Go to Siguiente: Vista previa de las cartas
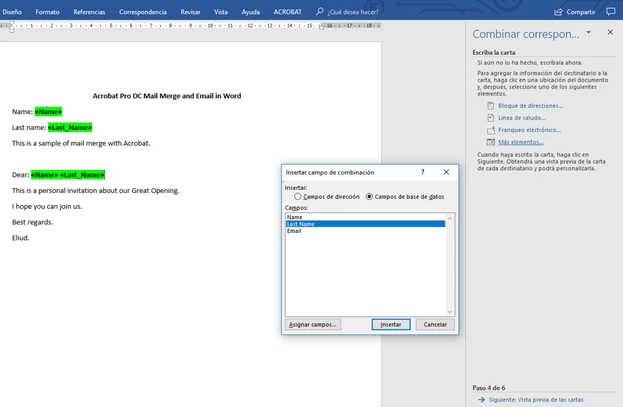 click(536, 399)
